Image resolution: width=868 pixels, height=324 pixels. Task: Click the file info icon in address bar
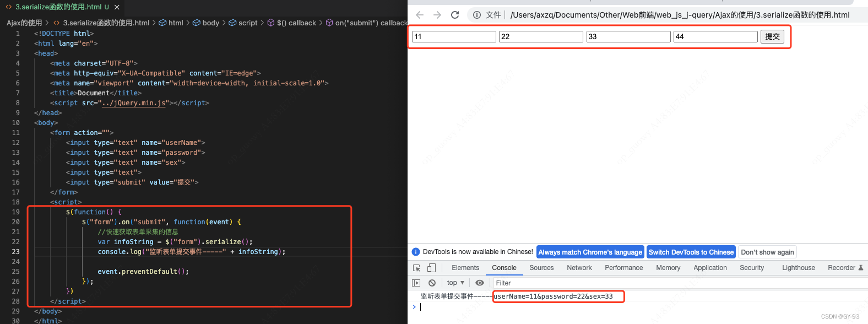[477, 15]
